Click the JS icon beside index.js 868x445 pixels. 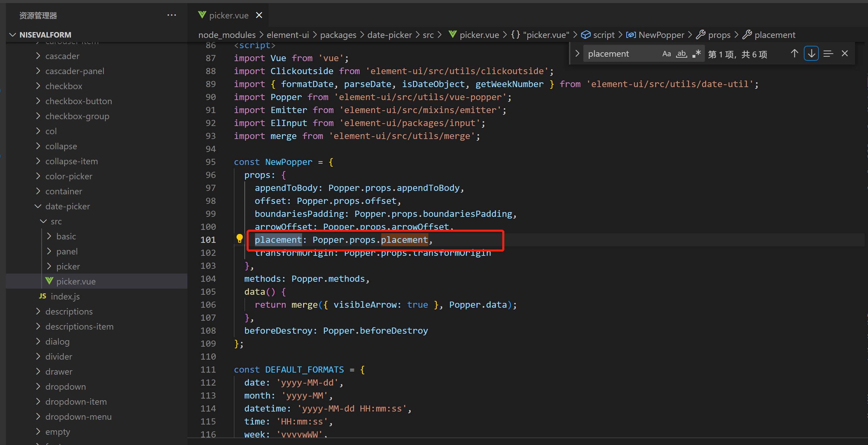[x=42, y=296]
